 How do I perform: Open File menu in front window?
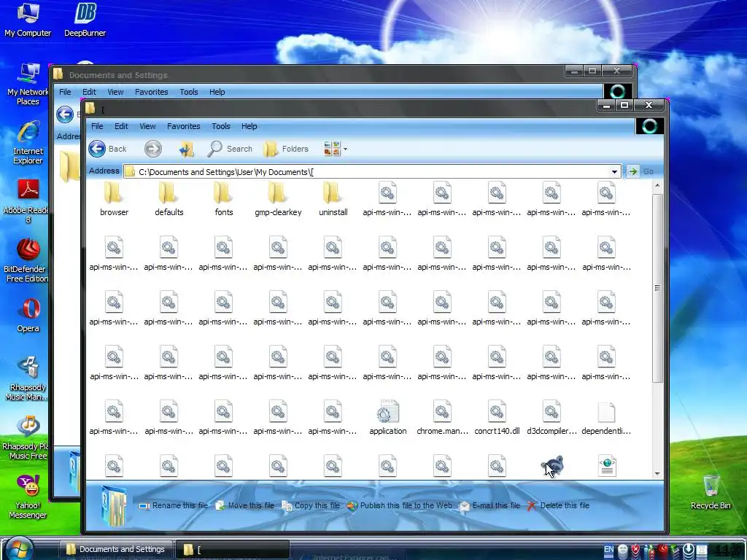point(97,126)
